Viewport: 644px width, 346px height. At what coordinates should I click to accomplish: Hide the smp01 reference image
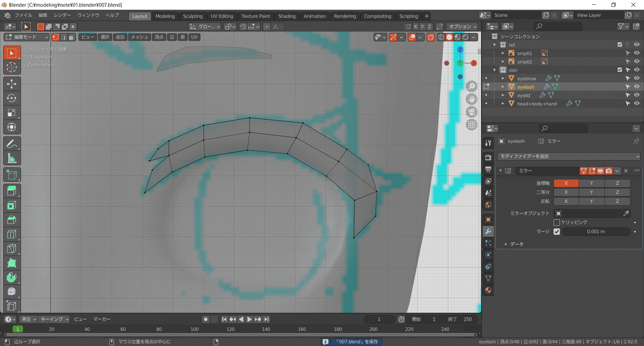[636, 53]
